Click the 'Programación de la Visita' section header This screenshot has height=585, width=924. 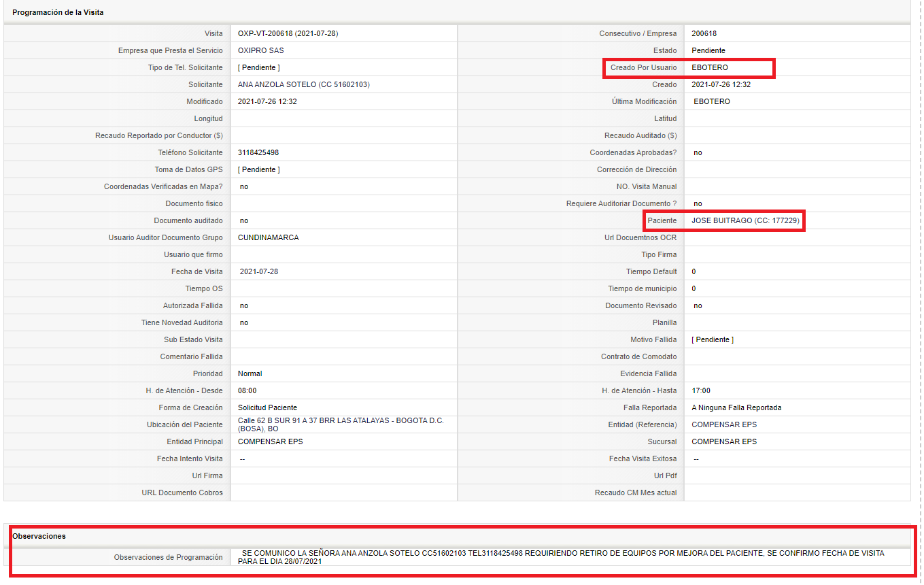(58, 12)
